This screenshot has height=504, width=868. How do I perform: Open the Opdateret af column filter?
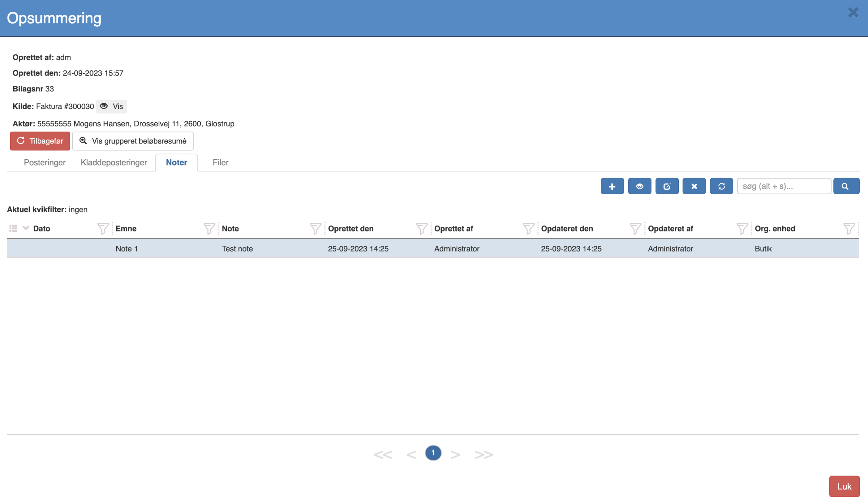click(742, 228)
